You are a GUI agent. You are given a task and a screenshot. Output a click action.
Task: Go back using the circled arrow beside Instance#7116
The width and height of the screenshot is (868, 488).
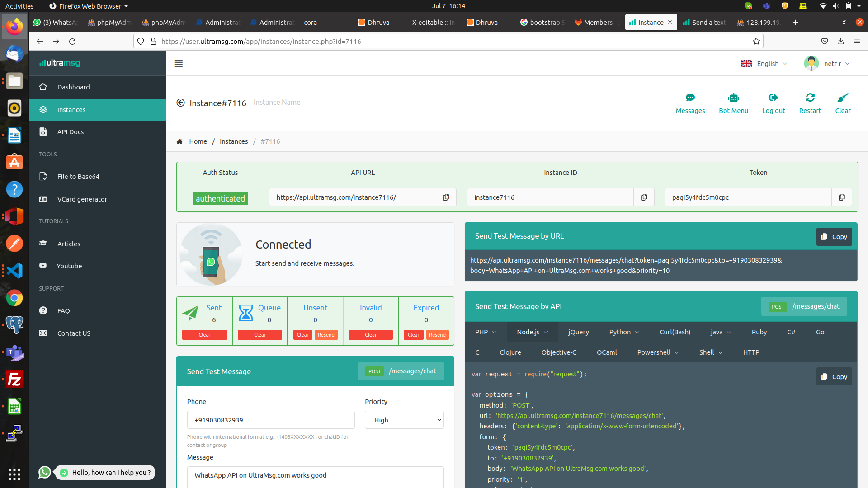click(180, 103)
